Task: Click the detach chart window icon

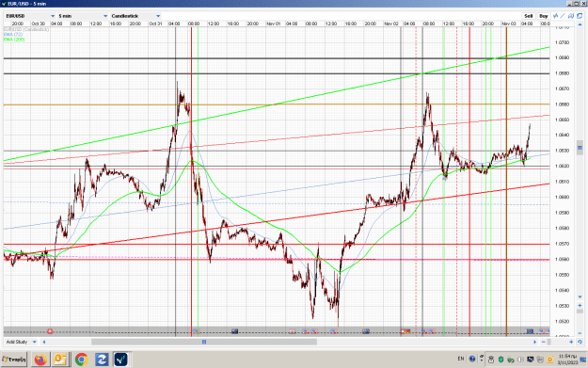Action: tap(580, 16)
